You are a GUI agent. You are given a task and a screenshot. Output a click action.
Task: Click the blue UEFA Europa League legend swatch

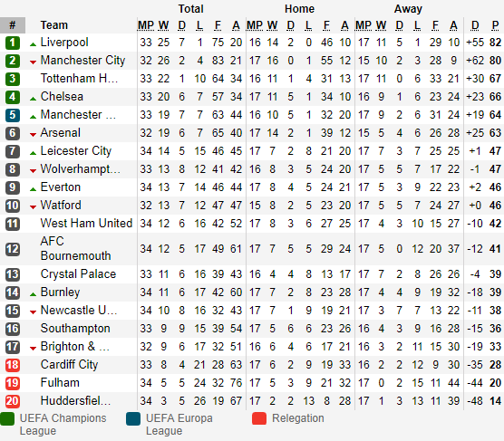tap(133, 419)
